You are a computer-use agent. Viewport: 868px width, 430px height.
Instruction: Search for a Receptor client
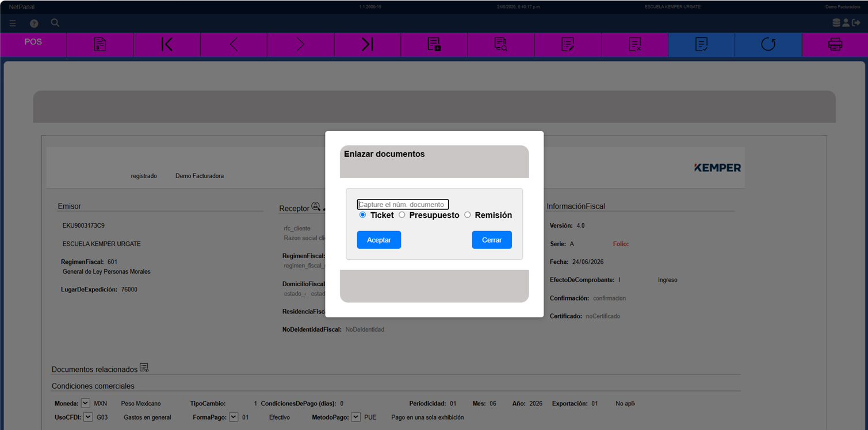316,207
